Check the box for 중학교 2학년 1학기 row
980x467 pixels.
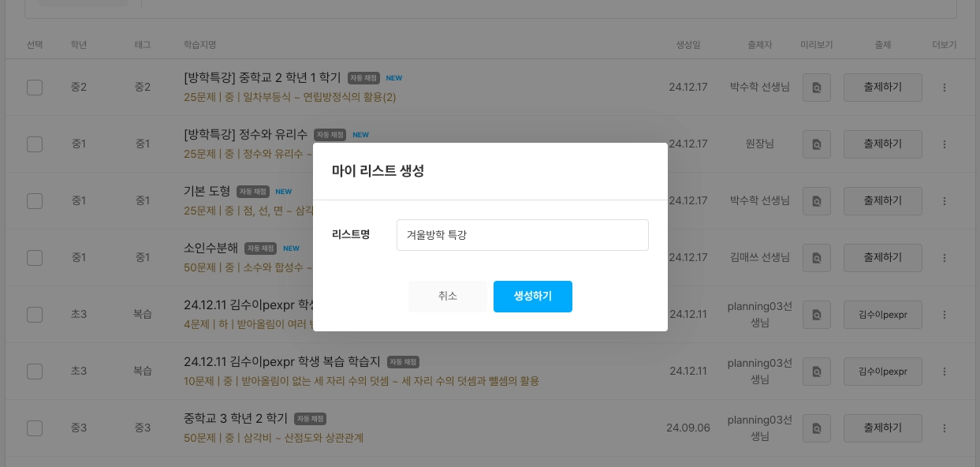[x=35, y=87]
